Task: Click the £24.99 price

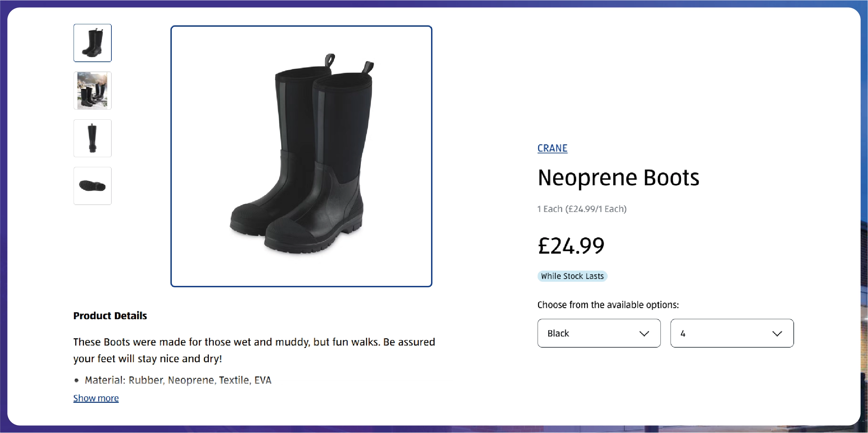Action: 571,246
